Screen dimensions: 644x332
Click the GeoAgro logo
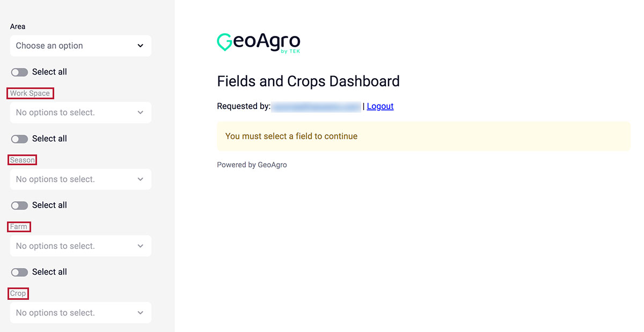click(x=258, y=43)
